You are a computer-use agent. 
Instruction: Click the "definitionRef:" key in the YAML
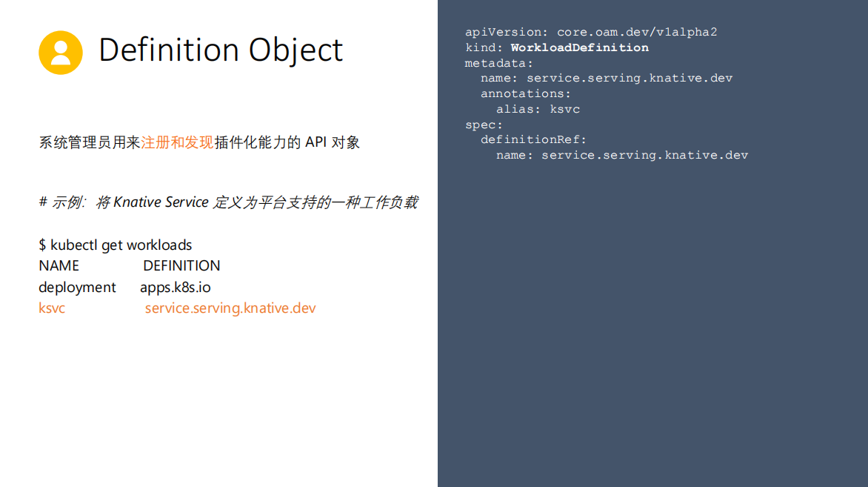[x=533, y=139]
